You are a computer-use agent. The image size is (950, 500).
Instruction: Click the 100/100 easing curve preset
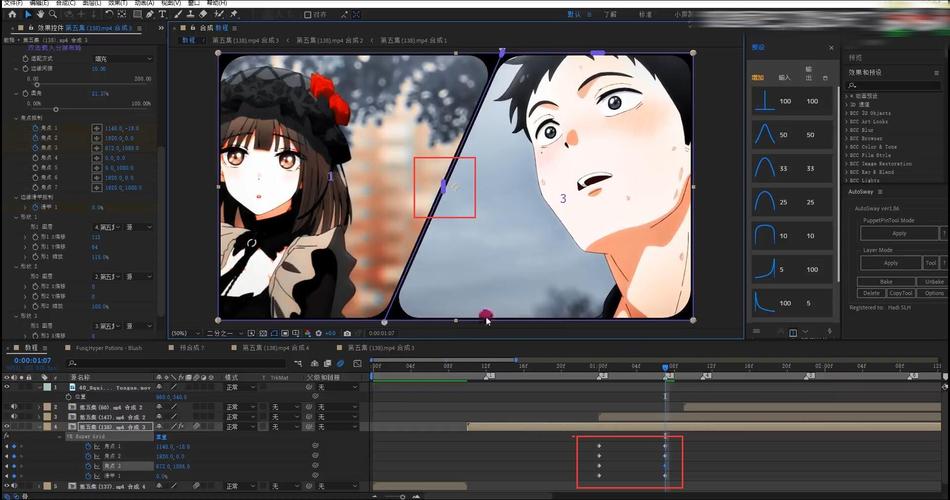792,101
